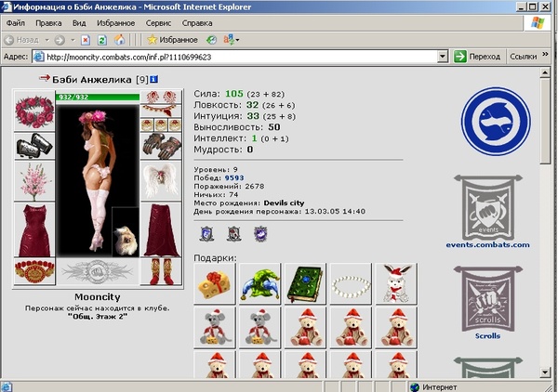Image resolution: width=558 pixels, height=392 pixels.
Task: Click the 932/932 health bar
Action: 98,97
